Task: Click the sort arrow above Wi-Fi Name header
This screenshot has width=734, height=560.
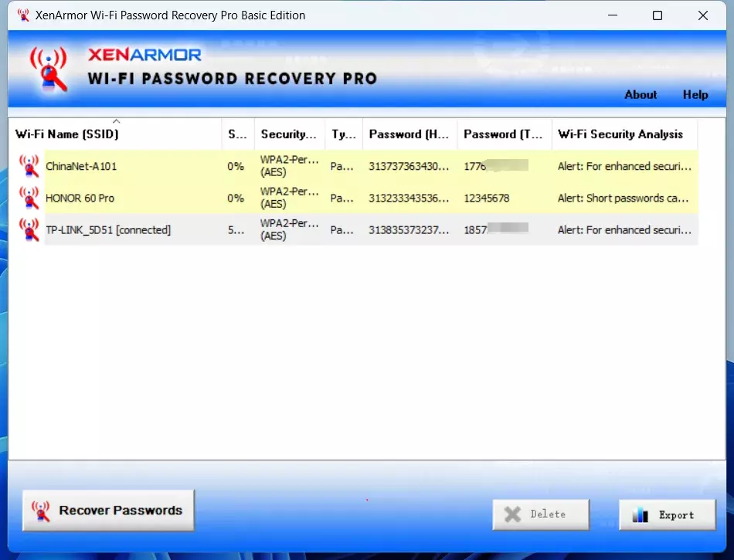Action: point(116,121)
